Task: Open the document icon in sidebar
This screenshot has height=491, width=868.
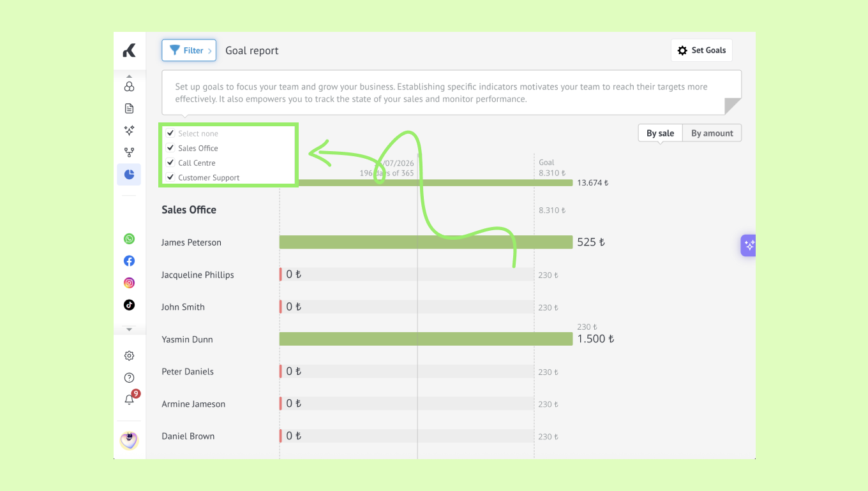Action: (x=130, y=108)
